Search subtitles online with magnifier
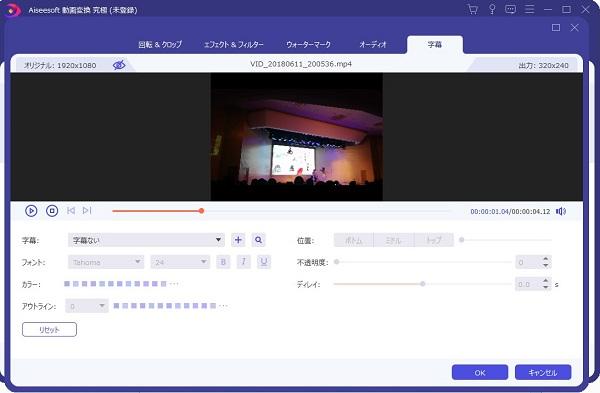 coord(259,240)
